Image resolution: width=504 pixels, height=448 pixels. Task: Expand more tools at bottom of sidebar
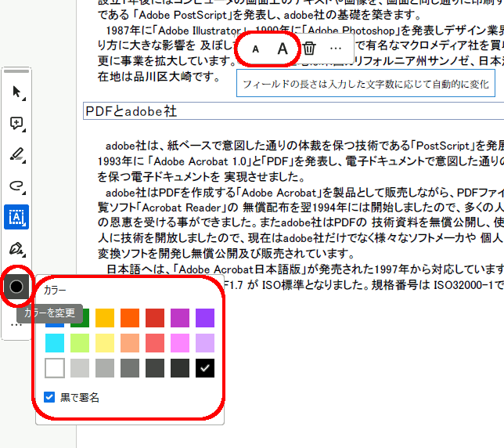pyautogui.click(x=16, y=324)
